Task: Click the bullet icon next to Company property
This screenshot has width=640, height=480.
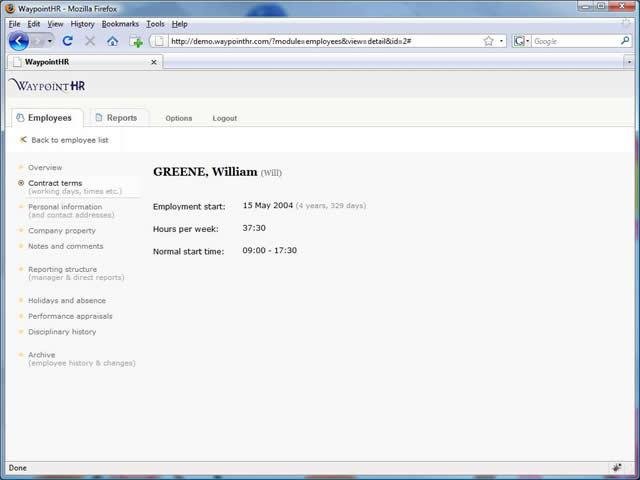Action: [x=21, y=230]
